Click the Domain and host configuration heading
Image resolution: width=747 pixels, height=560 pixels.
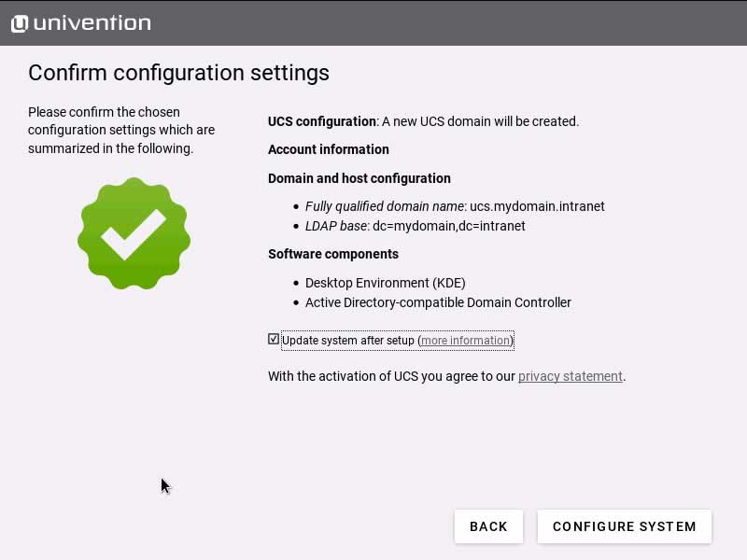coord(359,178)
